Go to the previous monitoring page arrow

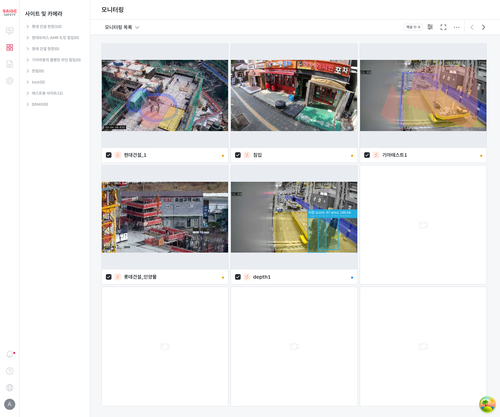click(x=472, y=27)
